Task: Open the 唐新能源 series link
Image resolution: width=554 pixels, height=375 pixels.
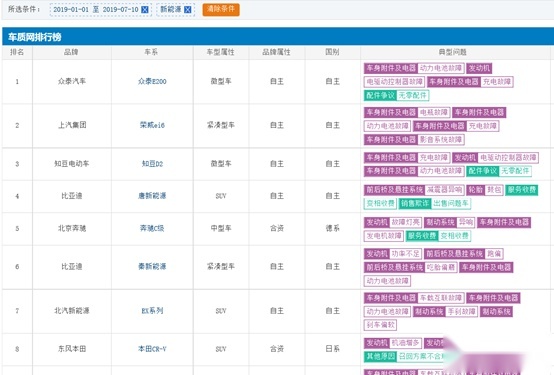Action: (152, 196)
